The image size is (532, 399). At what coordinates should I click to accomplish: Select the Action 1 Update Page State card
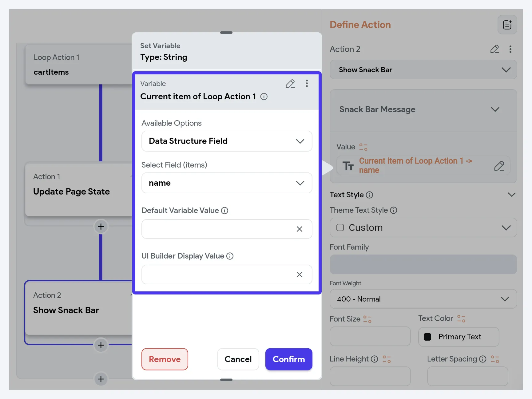79,190
